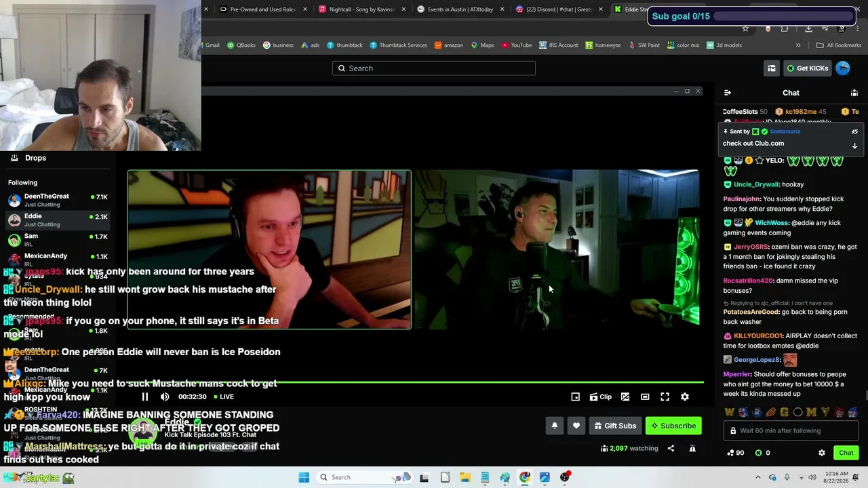Open the QBooks bookmark
The height and width of the screenshot is (488, 868).
pyautogui.click(x=241, y=45)
